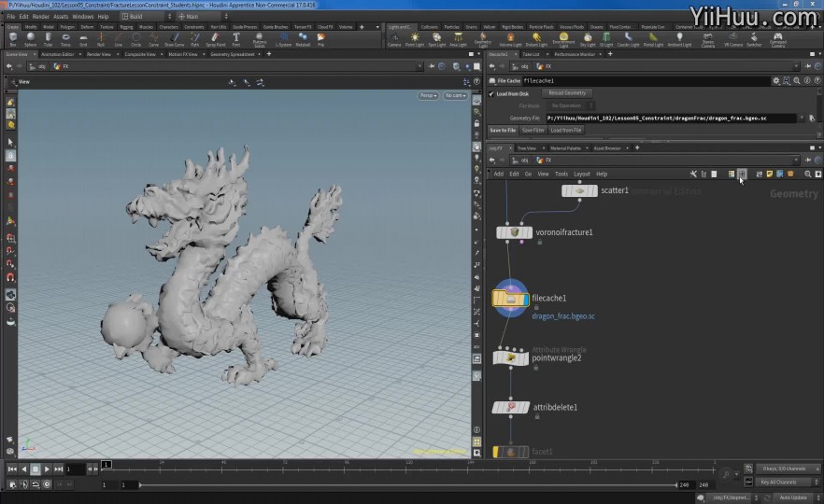Switch to the Geometry Spreadsheet tab

[232, 54]
